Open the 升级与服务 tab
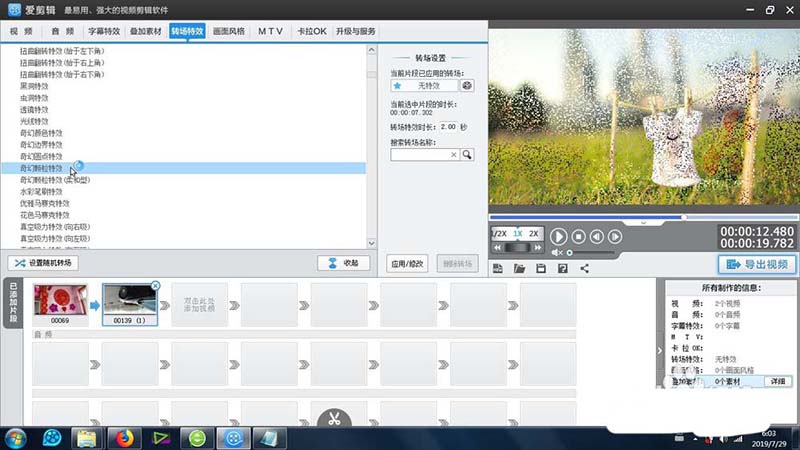The height and width of the screenshot is (450, 800). [356, 31]
